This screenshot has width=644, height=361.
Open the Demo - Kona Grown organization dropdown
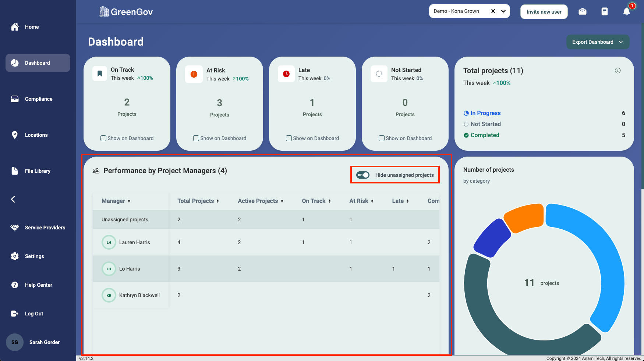(x=503, y=11)
